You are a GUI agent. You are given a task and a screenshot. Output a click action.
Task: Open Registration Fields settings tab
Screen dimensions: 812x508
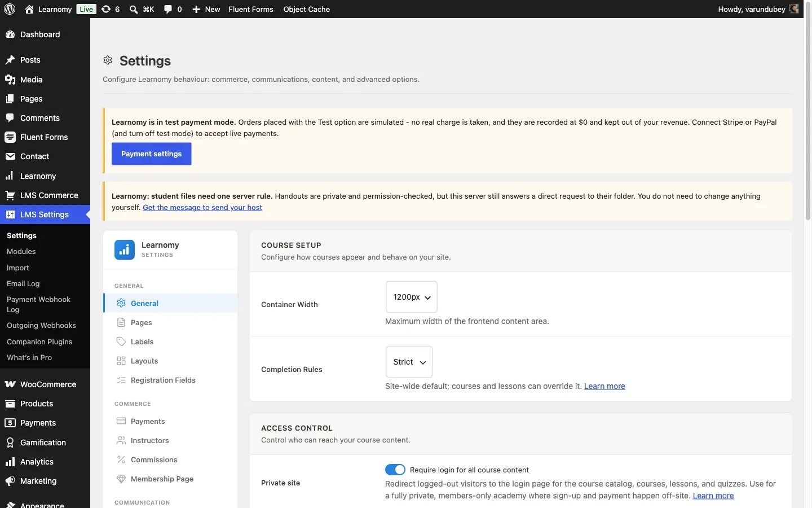coord(170,380)
